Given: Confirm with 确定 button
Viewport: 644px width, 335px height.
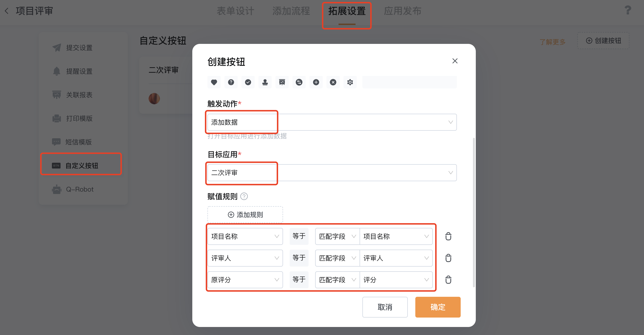Looking at the screenshot, I should tap(438, 307).
